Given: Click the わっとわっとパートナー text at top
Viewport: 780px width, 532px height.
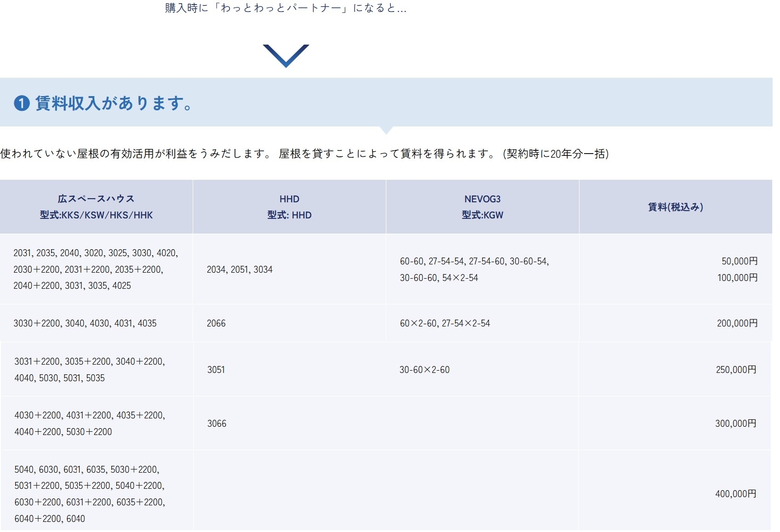Looking at the screenshot, I should [286, 8].
